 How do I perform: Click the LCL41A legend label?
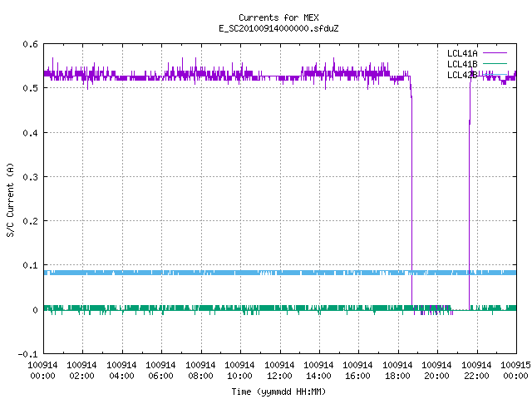(462, 53)
